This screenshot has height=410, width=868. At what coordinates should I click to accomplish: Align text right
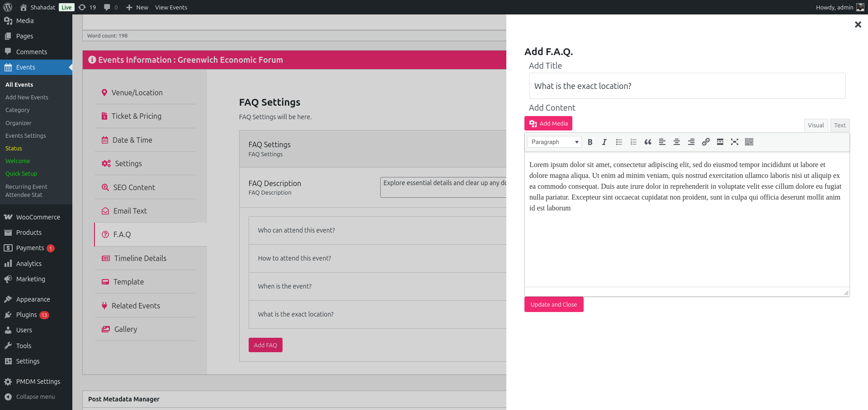click(691, 142)
